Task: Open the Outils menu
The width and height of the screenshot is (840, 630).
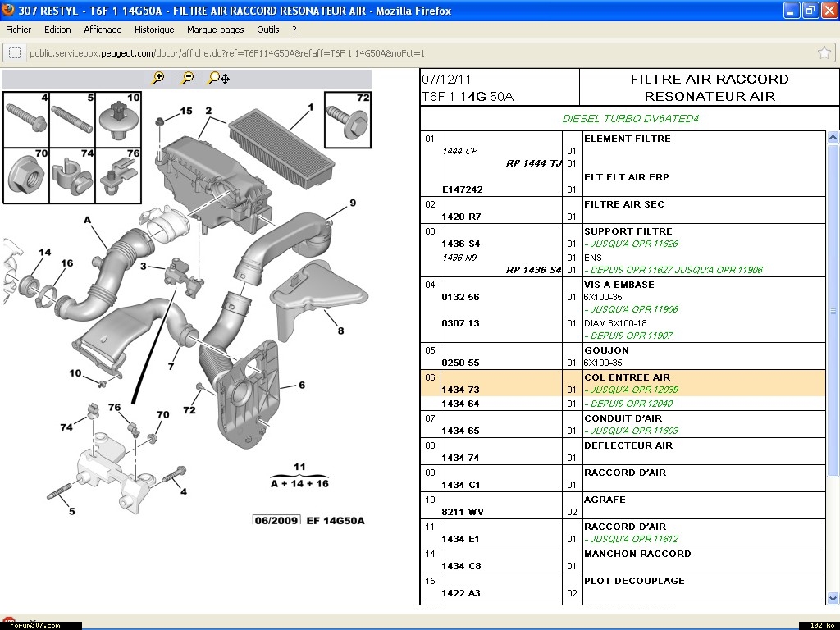Action: point(267,30)
